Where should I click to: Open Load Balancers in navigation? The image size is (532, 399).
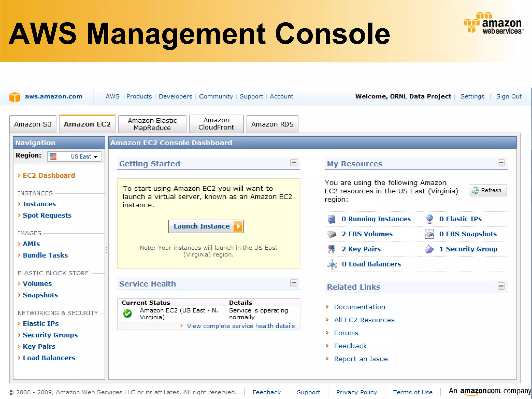pos(49,358)
